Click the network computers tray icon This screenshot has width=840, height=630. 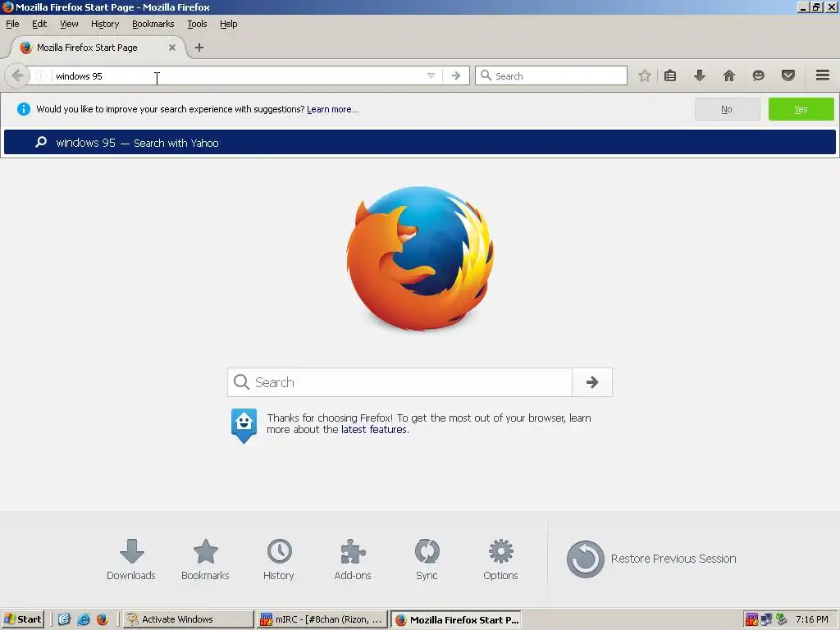click(x=766, y=619)
